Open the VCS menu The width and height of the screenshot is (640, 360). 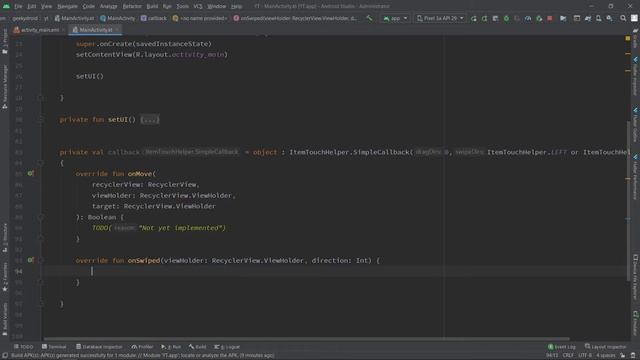[198, 6]
